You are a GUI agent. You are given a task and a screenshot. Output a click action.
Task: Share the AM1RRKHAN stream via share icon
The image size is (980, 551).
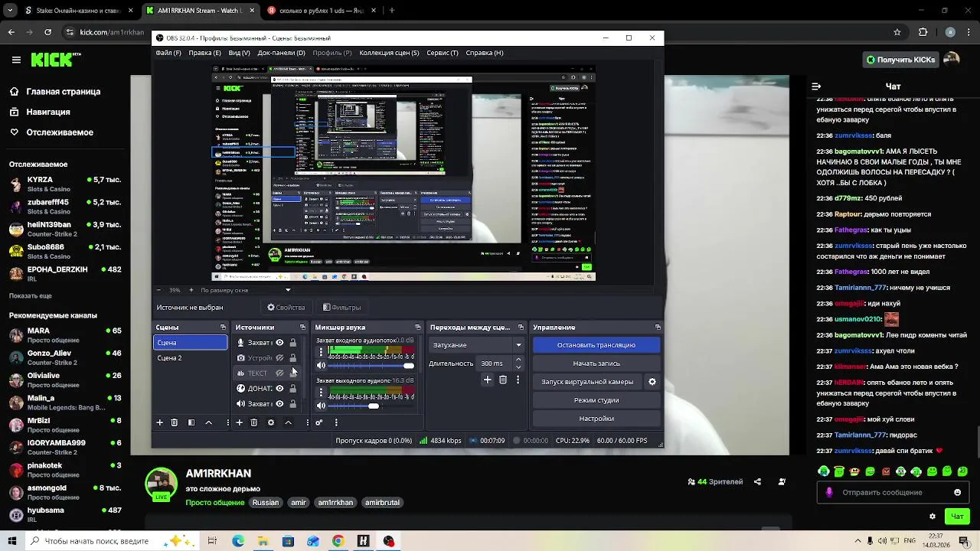[x=757, y=481]
